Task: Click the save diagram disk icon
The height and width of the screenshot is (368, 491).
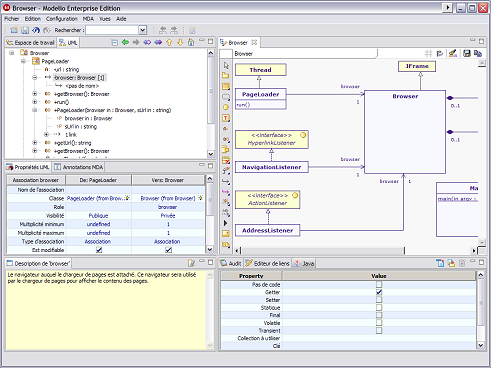Action: point(467,53)
